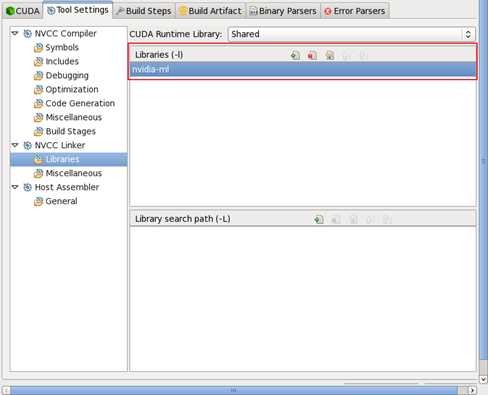Add a new Library search path (-L) entry
Viewport: 488px width, 395px height.
click(319, 219)
